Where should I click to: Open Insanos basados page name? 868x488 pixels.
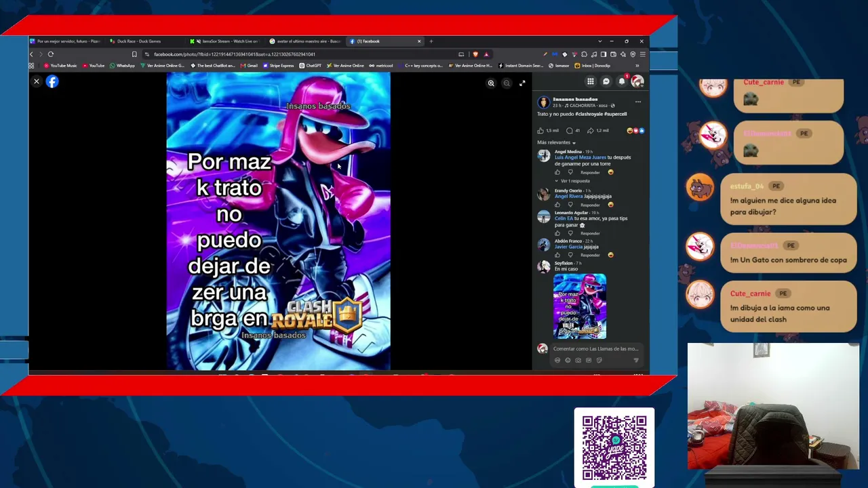(575, 99)
